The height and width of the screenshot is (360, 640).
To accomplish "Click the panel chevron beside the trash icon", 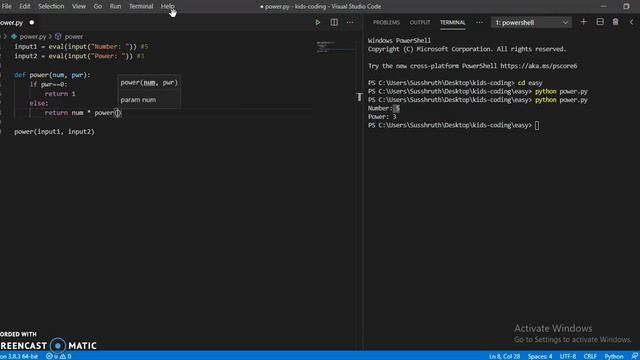I will [x=631, y=22].
